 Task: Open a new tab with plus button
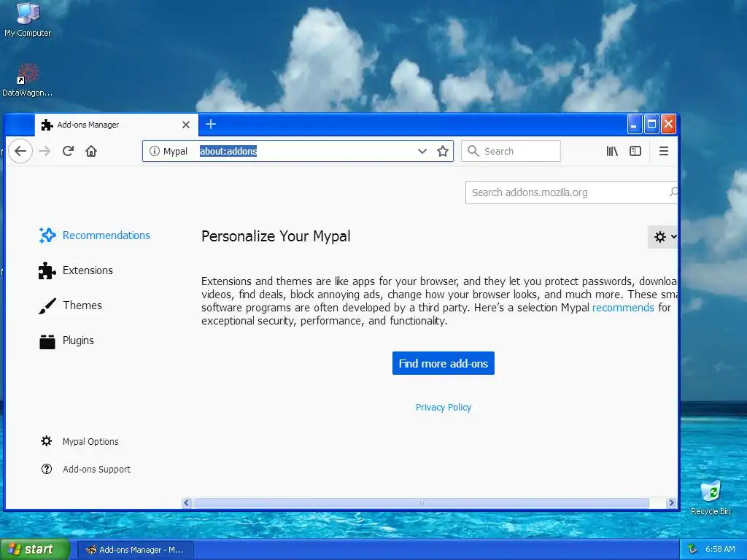(x=211, y=124)
